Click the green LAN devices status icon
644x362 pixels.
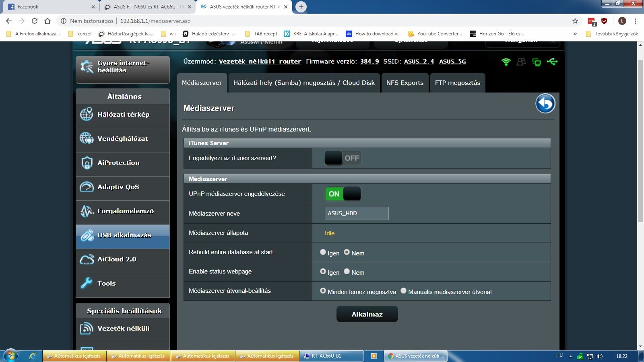tap(537, 62)
